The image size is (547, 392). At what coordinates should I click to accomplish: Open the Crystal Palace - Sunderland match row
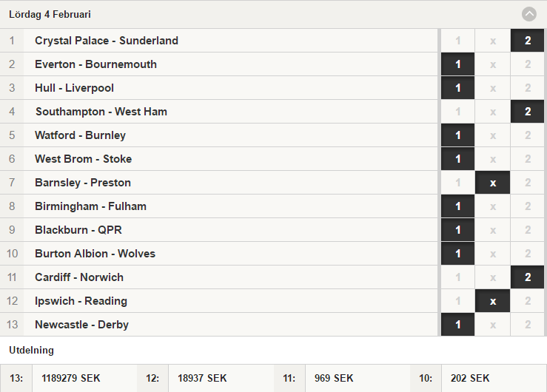tap(219, 41)
